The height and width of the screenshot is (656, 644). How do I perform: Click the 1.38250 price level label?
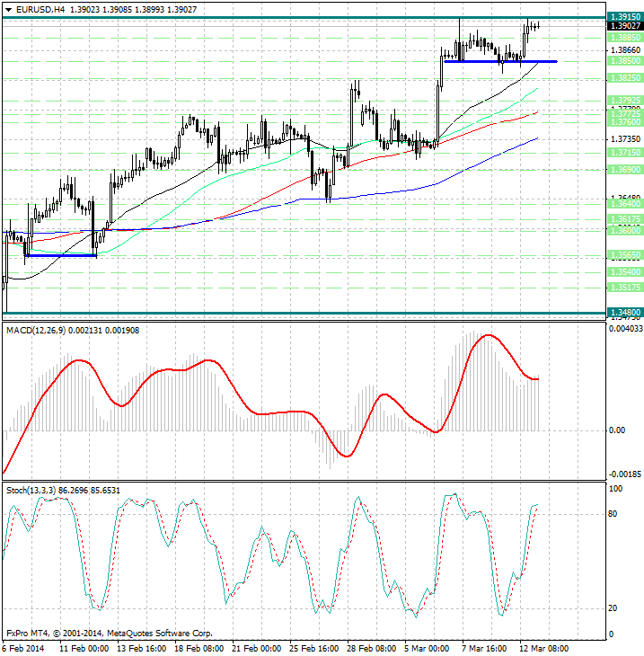[624, 79]
